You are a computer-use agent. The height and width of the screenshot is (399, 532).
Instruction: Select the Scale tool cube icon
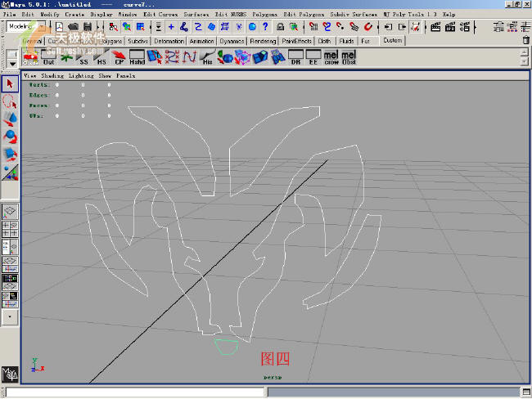click(x=10, y=154)
